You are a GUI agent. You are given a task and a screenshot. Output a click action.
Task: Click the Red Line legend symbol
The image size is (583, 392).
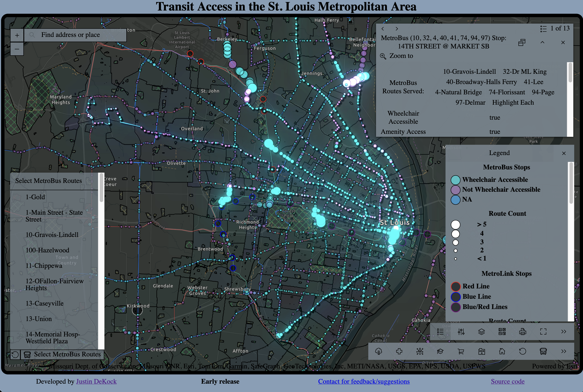tap(456, 286)
